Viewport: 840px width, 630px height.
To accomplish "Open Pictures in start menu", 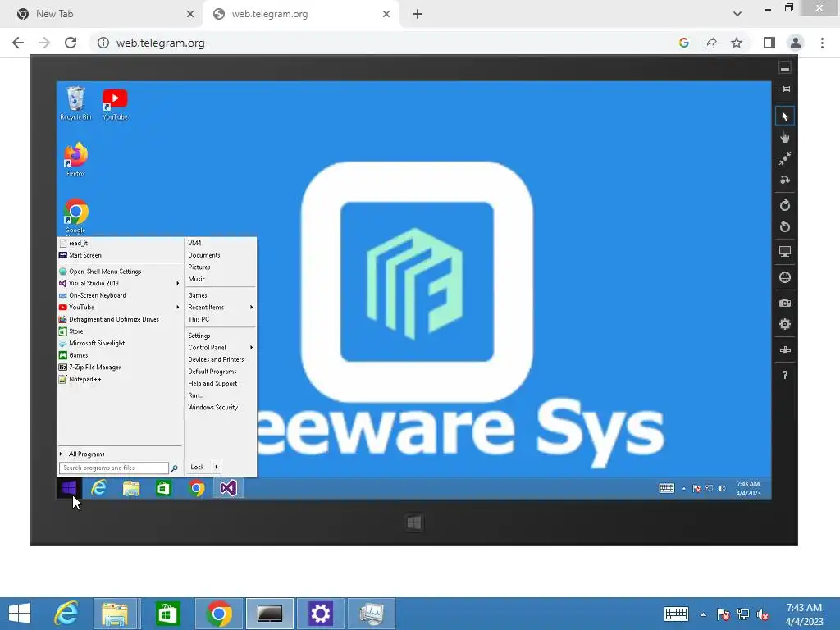I will [199, 267].
